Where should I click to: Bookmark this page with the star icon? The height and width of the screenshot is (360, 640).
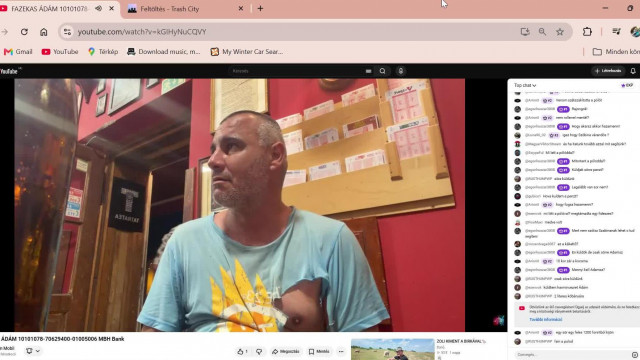[560, 32]
